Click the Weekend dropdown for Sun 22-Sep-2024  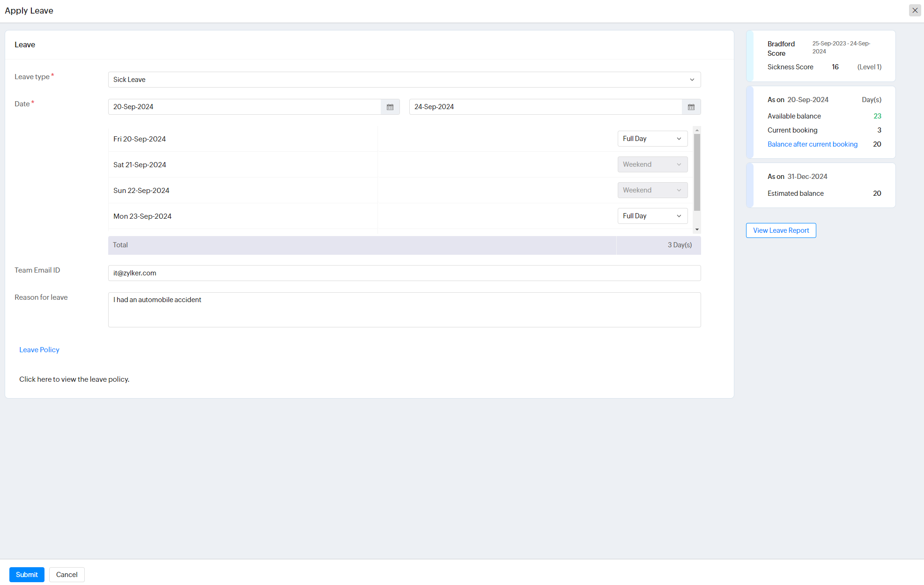pyautogui.click(x=652, y=190)
